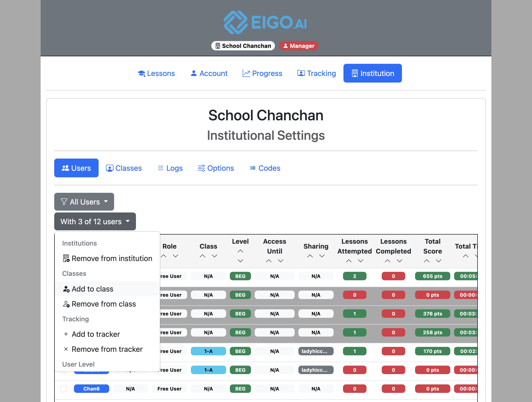The image size is (532, 402).
Task: Sort Access Until column ascending
Action: click(269, 261)
